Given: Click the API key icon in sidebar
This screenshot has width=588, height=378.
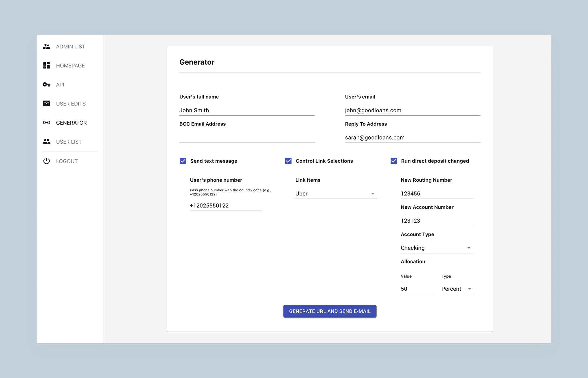Looking at the screenshot, I should point(47,84).
